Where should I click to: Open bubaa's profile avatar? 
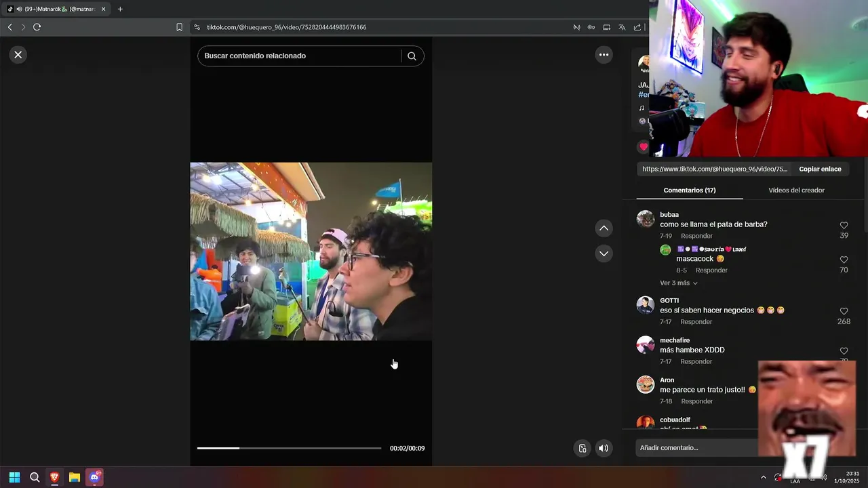645,219
